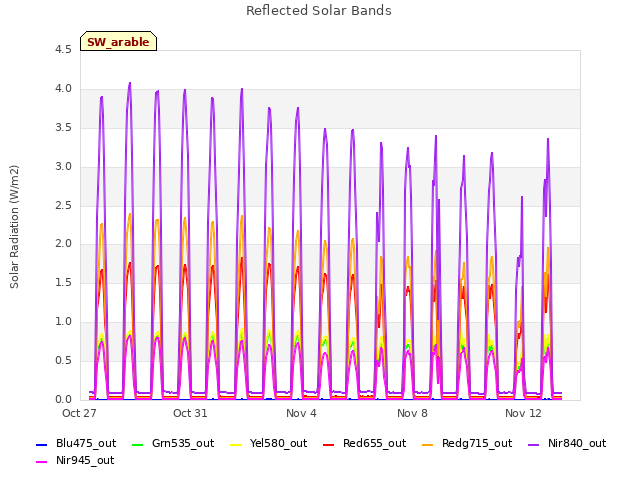Select the Blu475_out legend label
The width and height of the screenshot is (640, 480).
pyautogui.click(x=86, y=444)
